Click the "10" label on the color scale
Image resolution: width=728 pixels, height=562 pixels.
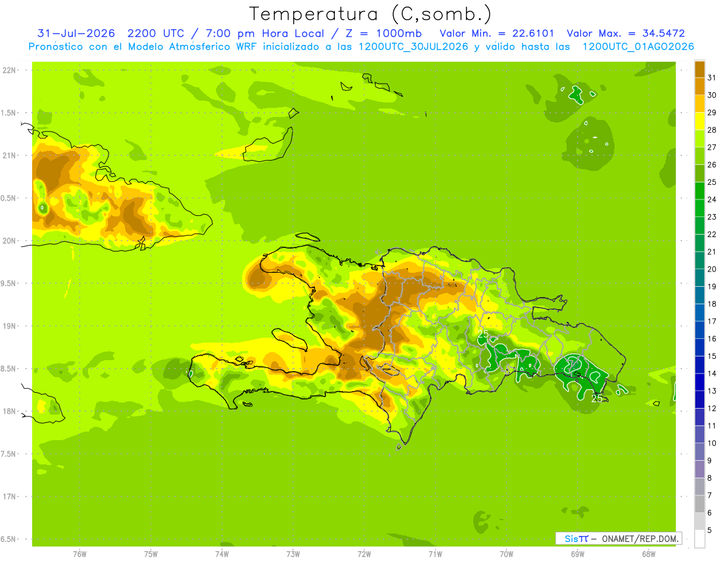tap(712, 444)
